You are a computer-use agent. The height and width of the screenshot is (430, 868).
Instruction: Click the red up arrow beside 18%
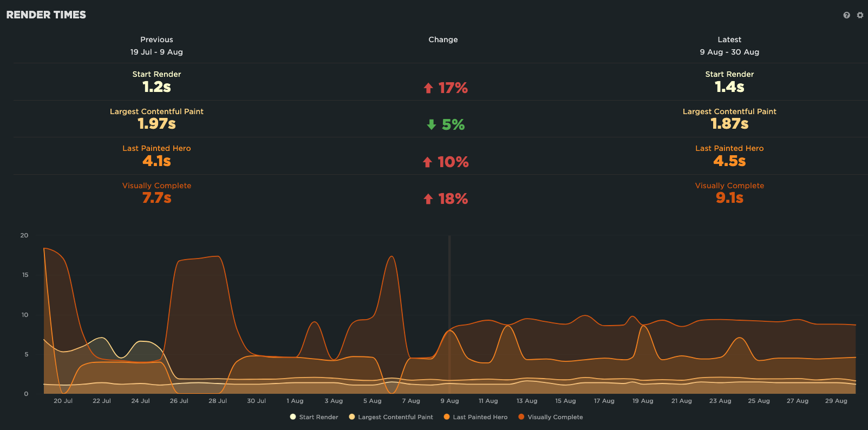[428, 199]
